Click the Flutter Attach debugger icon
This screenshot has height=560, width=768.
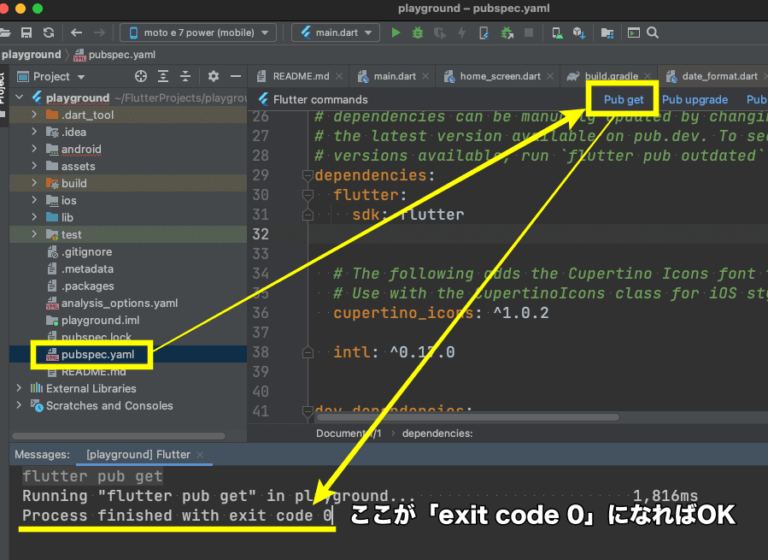pos(483,33)
